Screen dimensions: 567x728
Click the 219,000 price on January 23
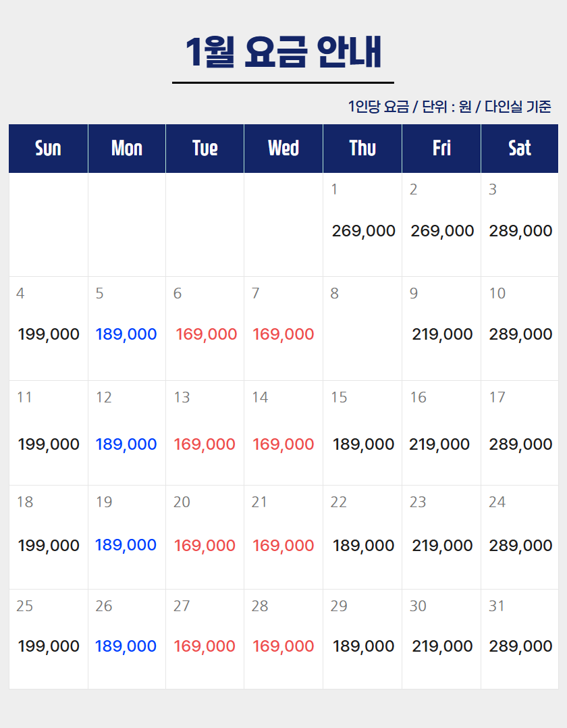pyautogui.click(x=442, y=546)
